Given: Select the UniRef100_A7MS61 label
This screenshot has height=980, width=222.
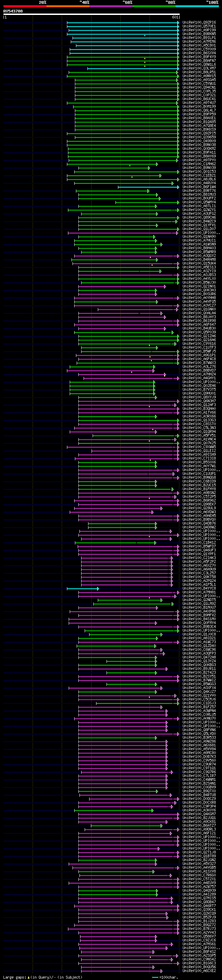Looking at the screenshot, I should pyautogui.click(x=199, y=944).
